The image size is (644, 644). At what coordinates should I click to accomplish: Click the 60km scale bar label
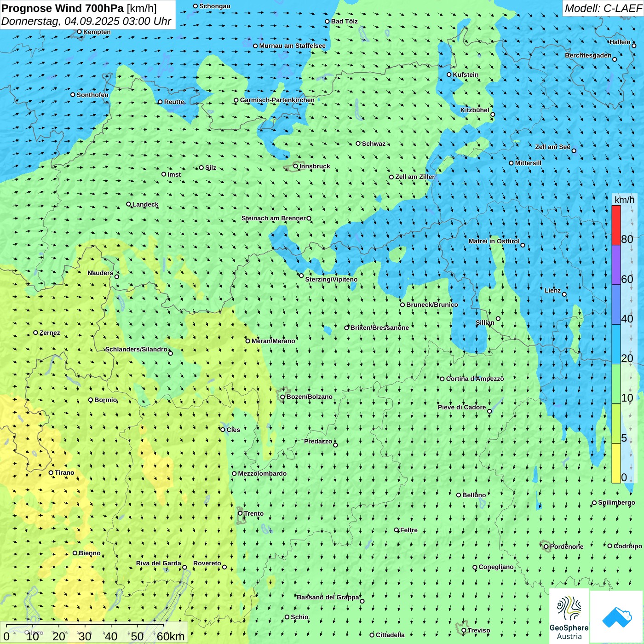click(171, 637)
